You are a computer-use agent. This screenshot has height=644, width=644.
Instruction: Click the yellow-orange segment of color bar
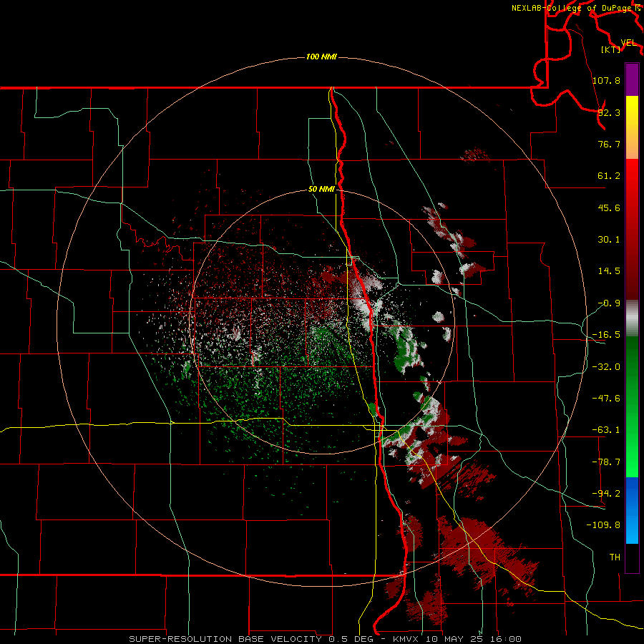pos(632,127)
